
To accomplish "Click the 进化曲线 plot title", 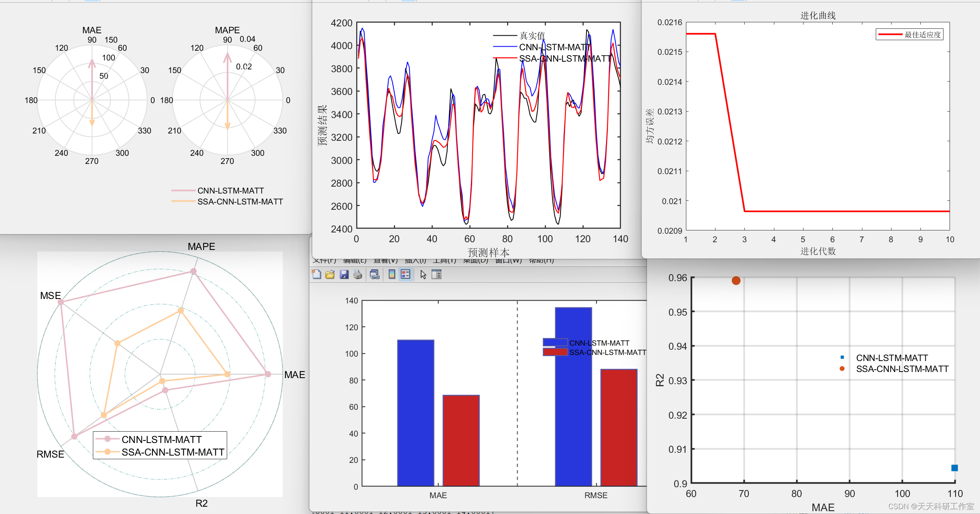I will 818,15.
